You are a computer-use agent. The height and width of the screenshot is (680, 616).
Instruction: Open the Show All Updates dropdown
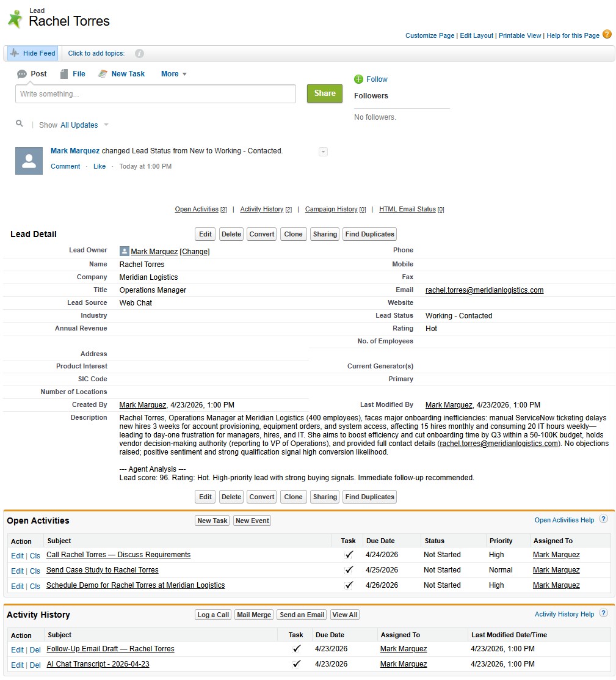click(x=80, y=125)
